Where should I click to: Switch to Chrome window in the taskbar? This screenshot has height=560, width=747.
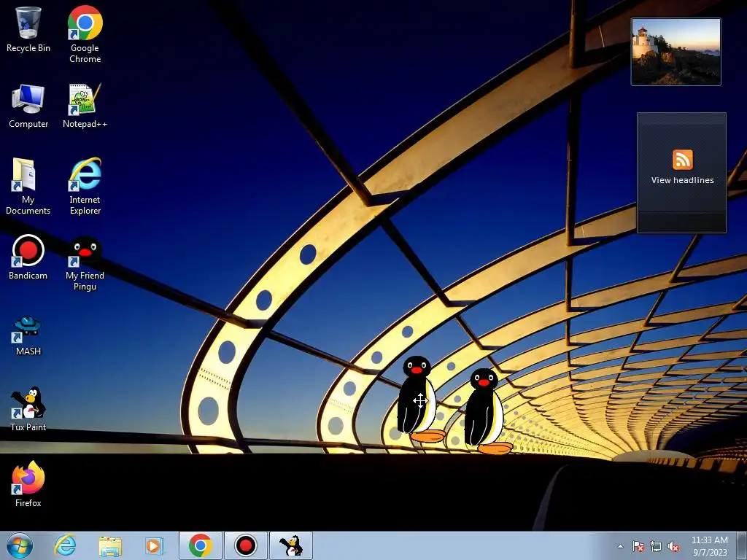201,545
